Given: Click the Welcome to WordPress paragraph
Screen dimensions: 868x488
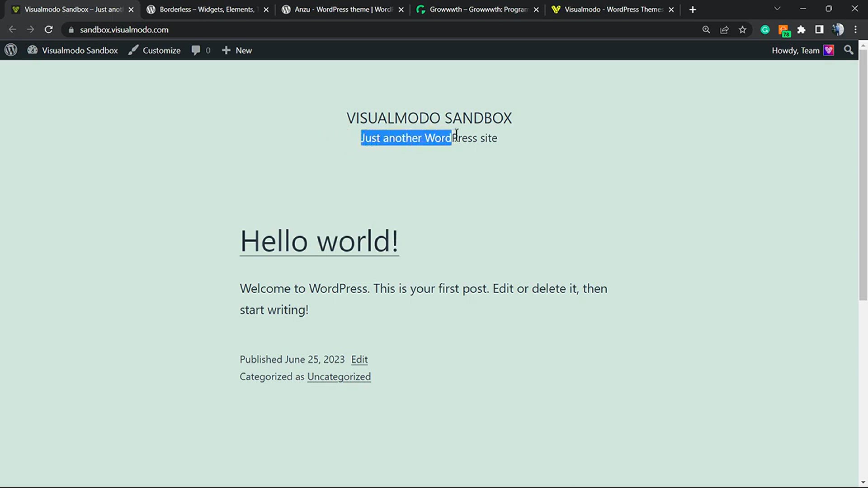Looking at the screenshot, I should point(424,299).
